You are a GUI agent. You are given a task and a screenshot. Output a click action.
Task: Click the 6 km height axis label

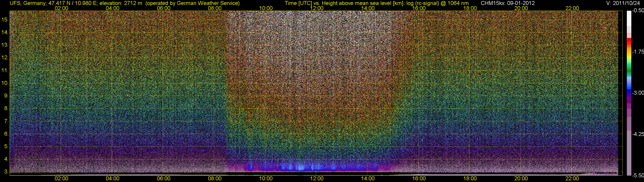click(6, 134)
